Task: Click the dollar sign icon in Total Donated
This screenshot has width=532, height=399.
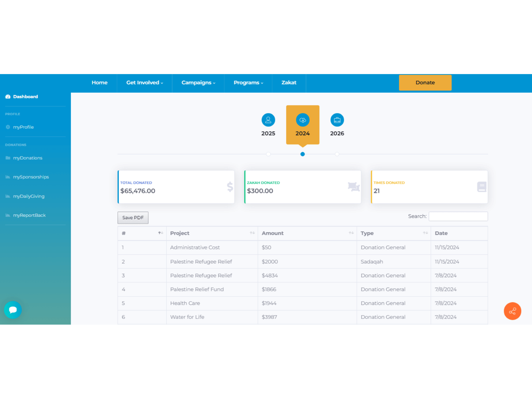Action: [x=230, y=187]
